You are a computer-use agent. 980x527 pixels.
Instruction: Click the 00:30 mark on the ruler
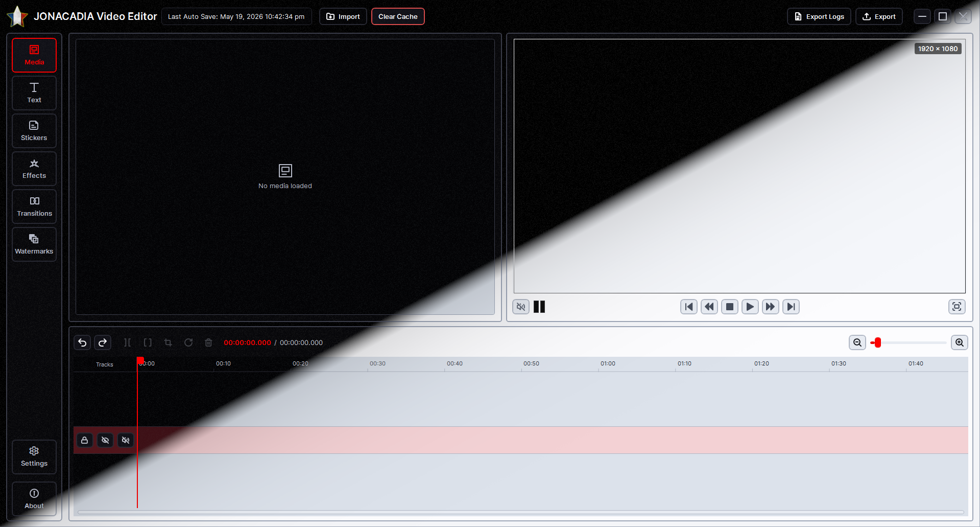tap(377, 363)
